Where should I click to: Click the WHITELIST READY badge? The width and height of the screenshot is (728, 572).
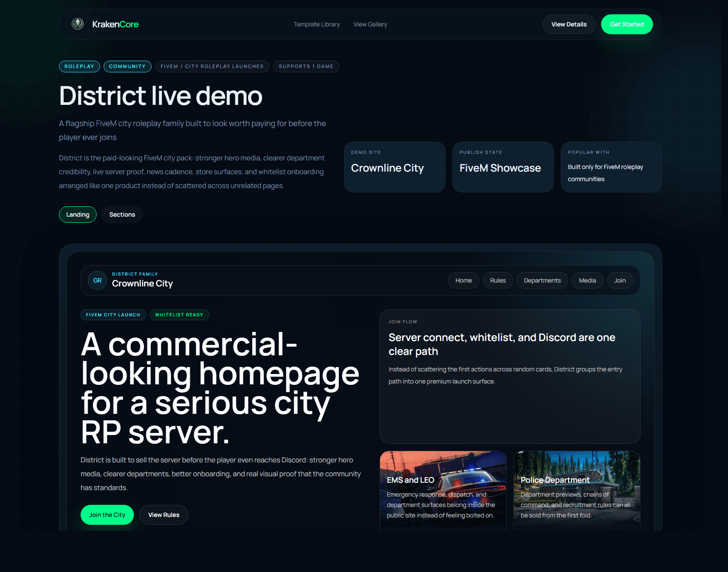tap(179, 315)
